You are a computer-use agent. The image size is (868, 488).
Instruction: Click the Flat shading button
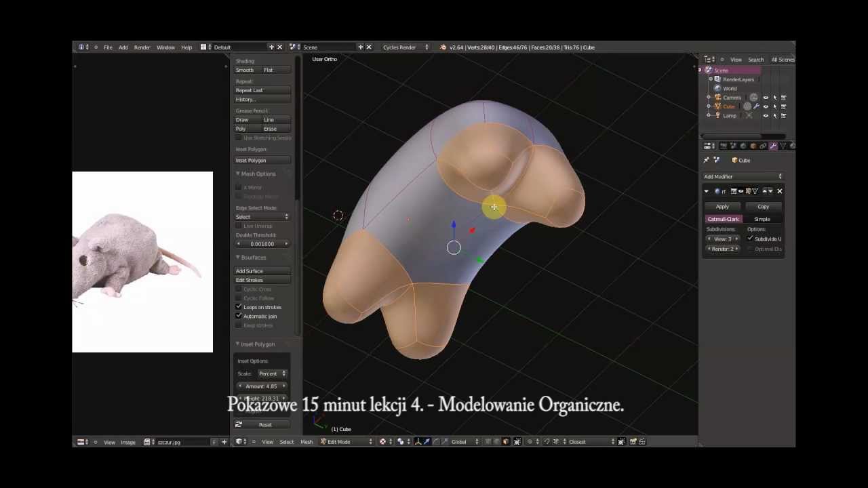(277, 70)
